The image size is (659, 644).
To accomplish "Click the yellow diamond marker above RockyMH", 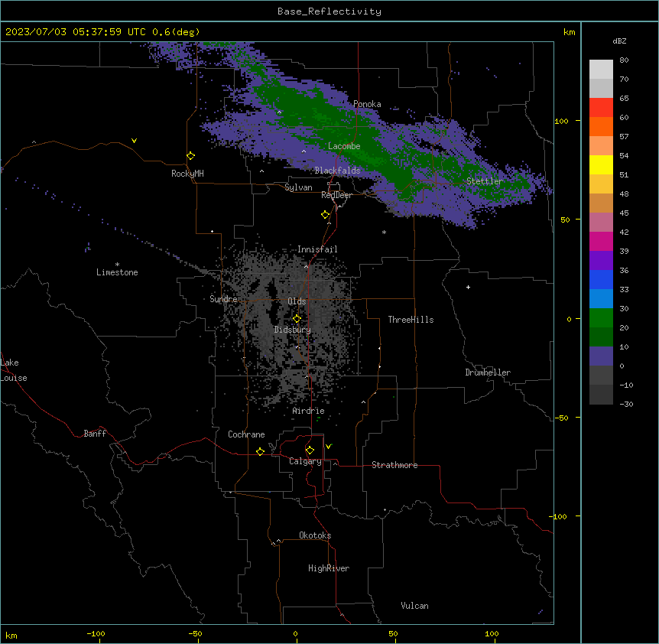I will pyautogui.click(x=190, y=156).
